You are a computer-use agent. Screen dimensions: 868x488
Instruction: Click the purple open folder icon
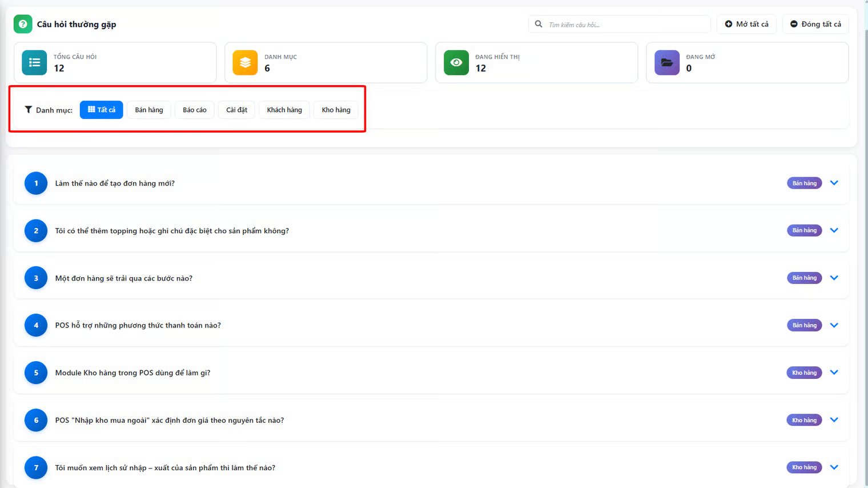tap(667, 63)
